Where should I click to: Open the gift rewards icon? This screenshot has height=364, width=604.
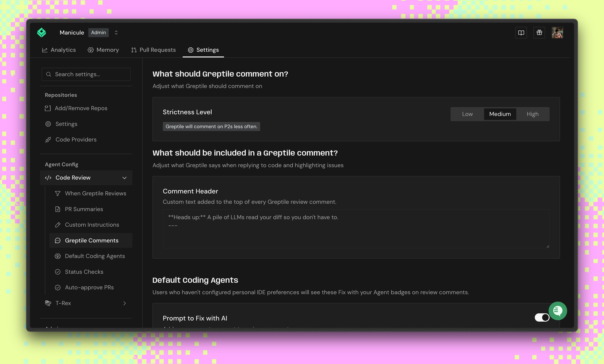click(x=539, y=33)
